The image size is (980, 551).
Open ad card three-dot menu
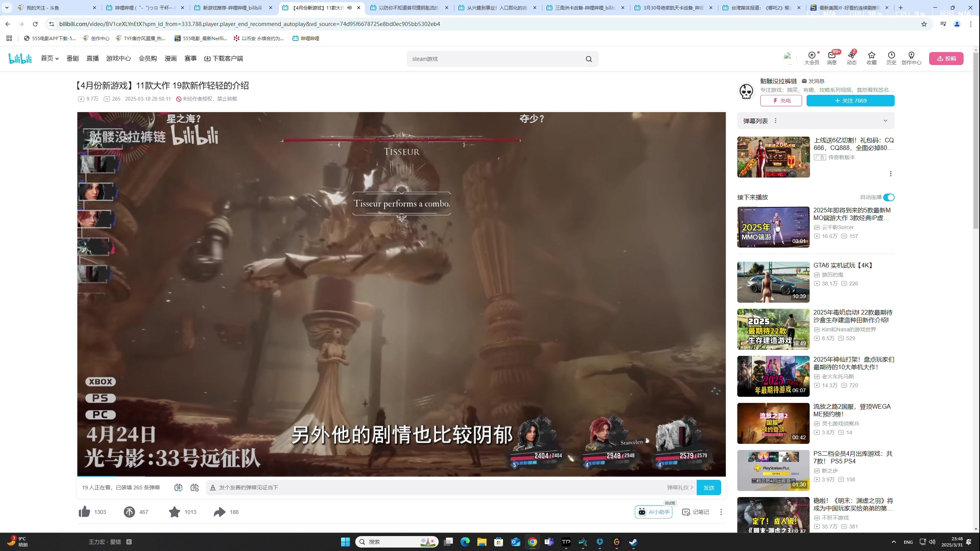pyautogui.click(x=891, y=174)
